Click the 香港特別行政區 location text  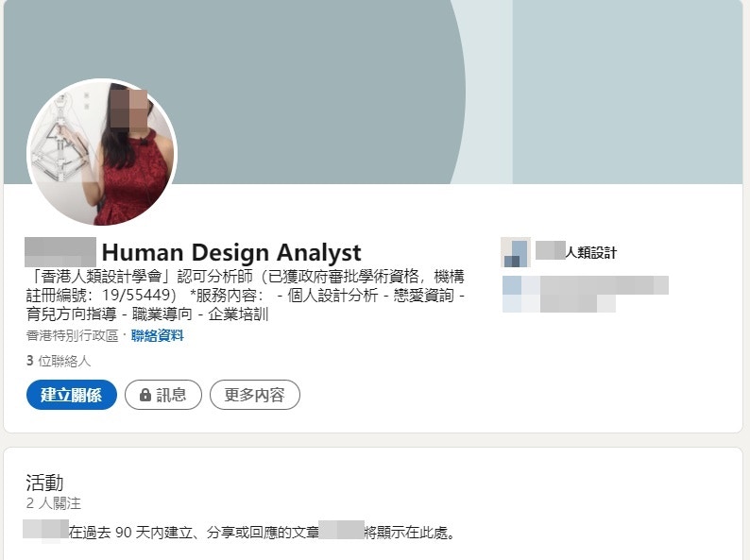74,335
